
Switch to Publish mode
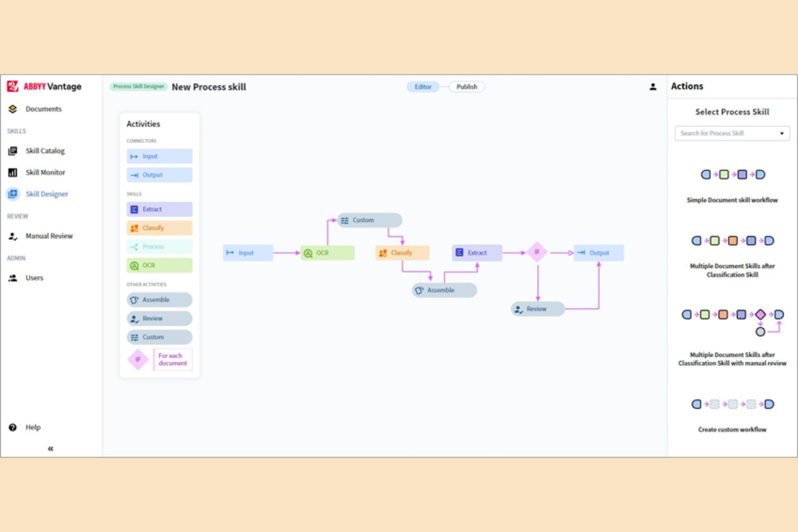[x=466, y=87]
